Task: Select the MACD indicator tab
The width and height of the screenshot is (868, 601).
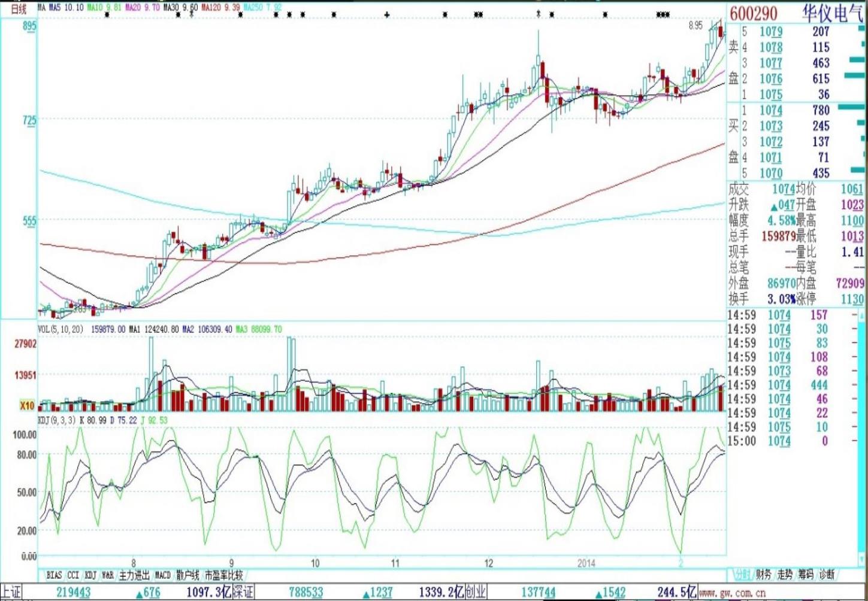Action: [x=163, y=575]
